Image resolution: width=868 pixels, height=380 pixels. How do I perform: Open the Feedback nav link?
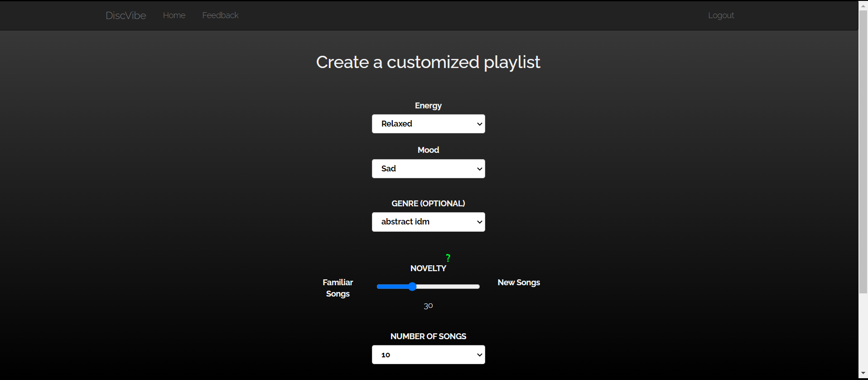pyautogui.click(x=220, y=15)
